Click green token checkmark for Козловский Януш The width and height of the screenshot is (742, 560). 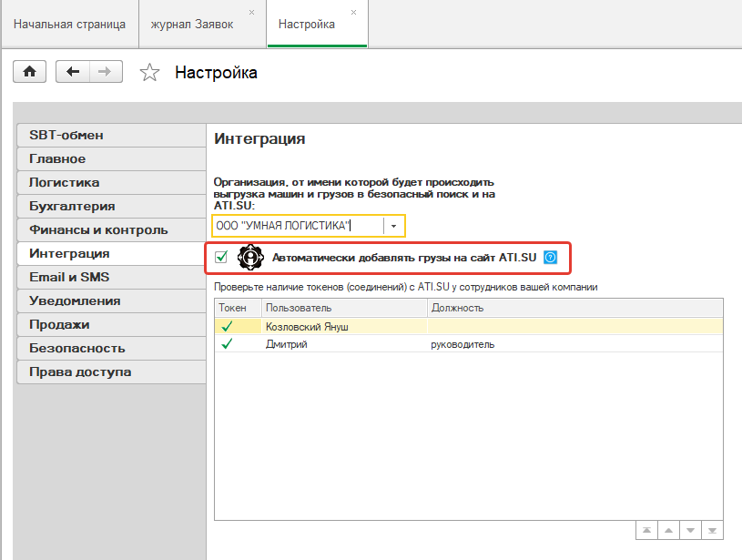227,326
